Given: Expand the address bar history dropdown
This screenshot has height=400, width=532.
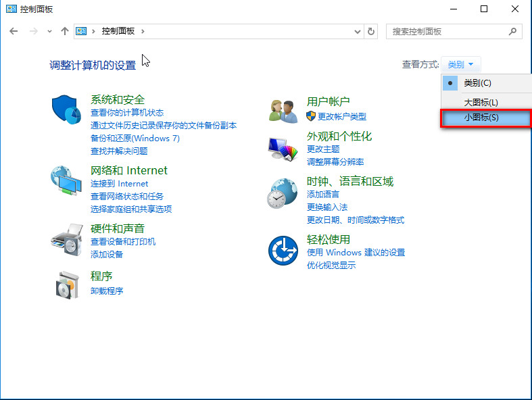Looking at the screenshot, I should click(358, 32).
